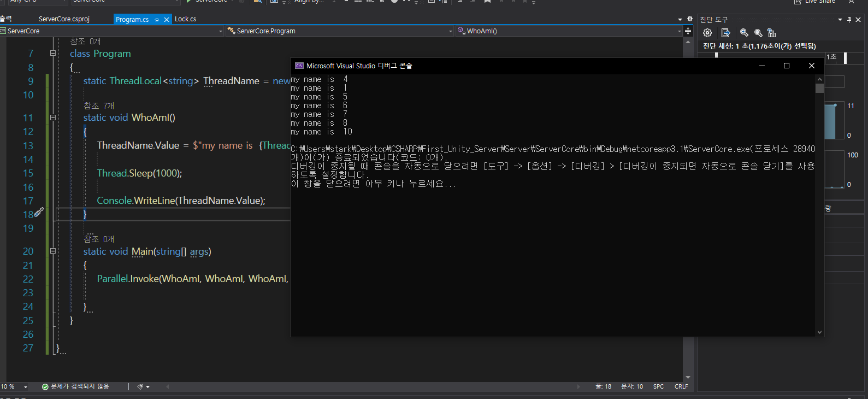The width and height of the screenshot is (868, 399).
Task: Click the split editor icon
Action: [688, 31]
